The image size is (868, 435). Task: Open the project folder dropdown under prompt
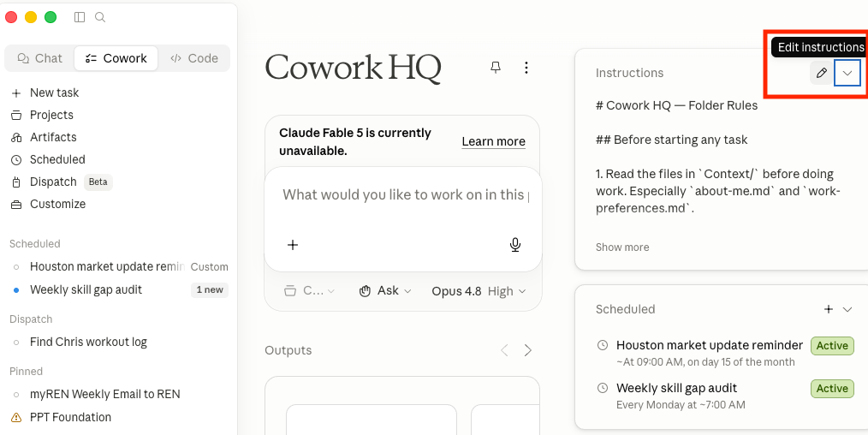(309, 291)
